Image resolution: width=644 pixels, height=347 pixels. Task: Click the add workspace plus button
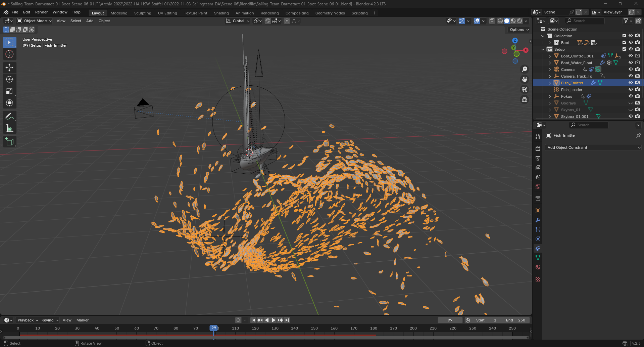[x=375, y=13]
